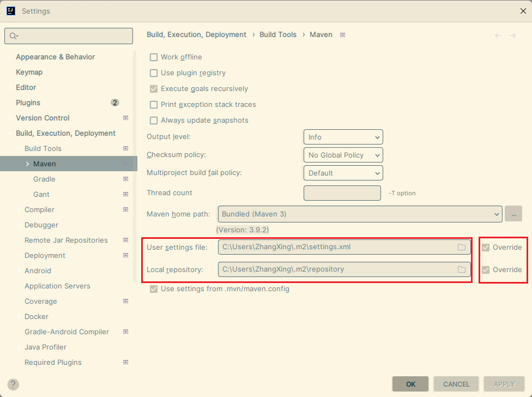
Task: Click the APPLY button
Action: pyautogui.click(x=505, y=384)
